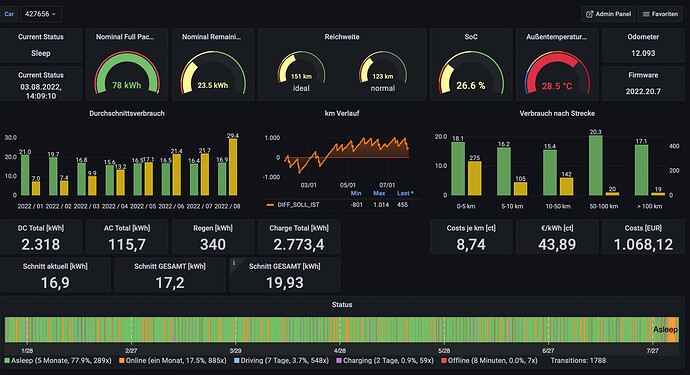Click the 4/28 tick on status timeline
690x375 pixels.
pyautogui.click(x=340, y=351)
